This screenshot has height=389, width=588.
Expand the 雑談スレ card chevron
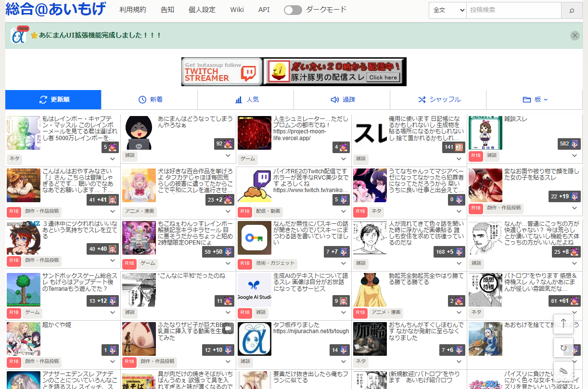coord(575,156)
